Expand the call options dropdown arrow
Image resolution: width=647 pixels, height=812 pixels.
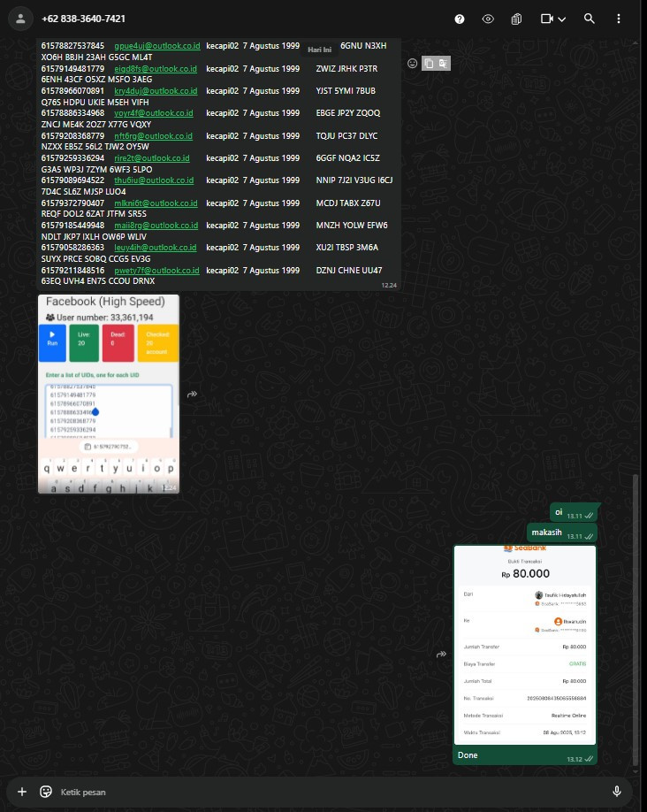pos(561,19)
